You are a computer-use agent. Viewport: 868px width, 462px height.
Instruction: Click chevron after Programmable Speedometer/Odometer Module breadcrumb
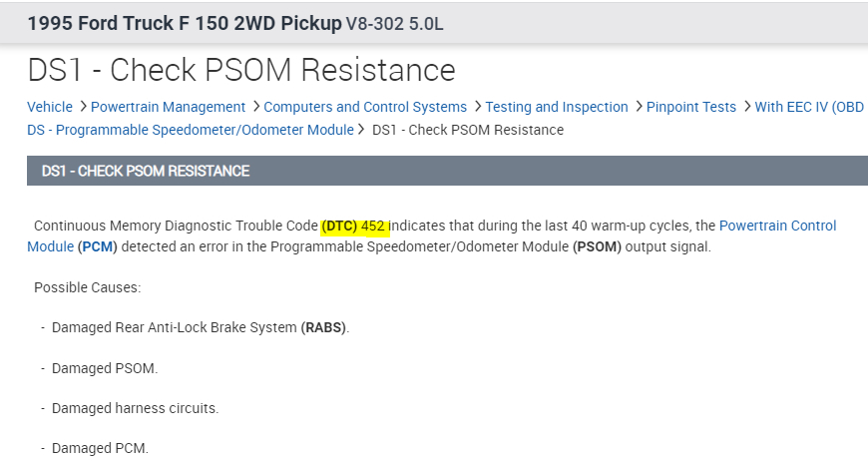point(362,130)
